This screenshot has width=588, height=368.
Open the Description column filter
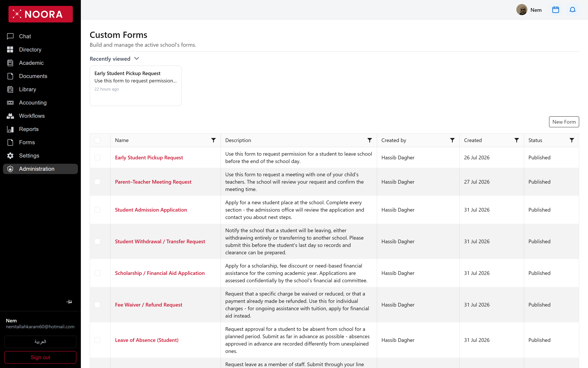pos(370,140)
